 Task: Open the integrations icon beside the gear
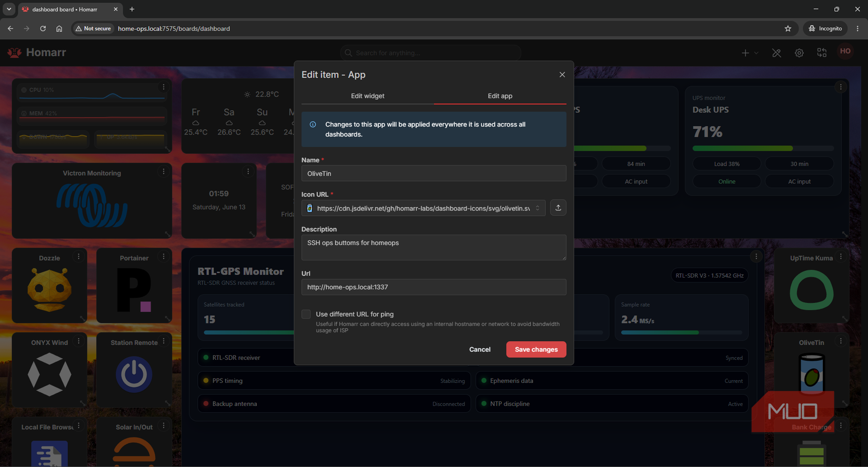coord(822,53)
